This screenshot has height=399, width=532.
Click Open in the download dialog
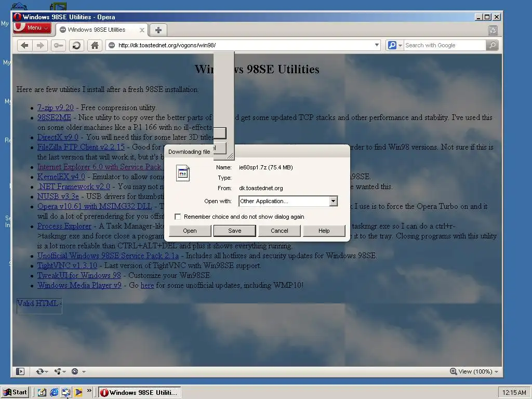(x=190, y=231)
